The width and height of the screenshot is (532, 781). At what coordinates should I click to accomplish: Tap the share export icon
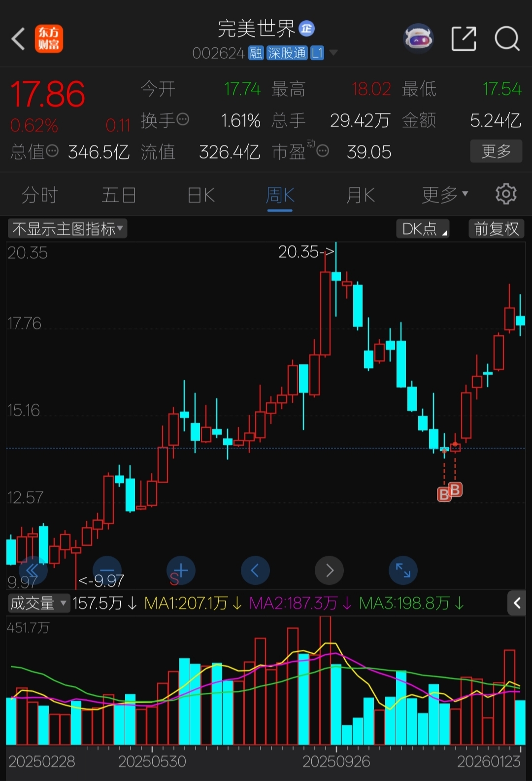pos(464,38)
